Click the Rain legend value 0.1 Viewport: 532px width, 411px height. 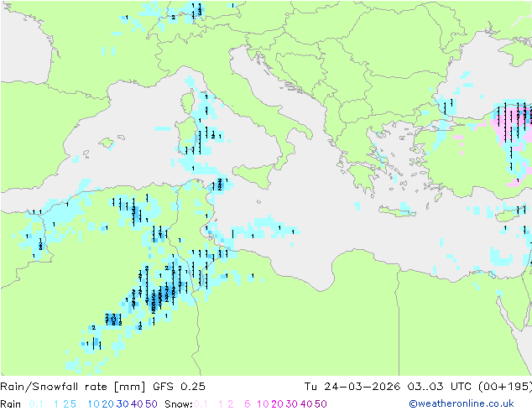click(36, 404)
